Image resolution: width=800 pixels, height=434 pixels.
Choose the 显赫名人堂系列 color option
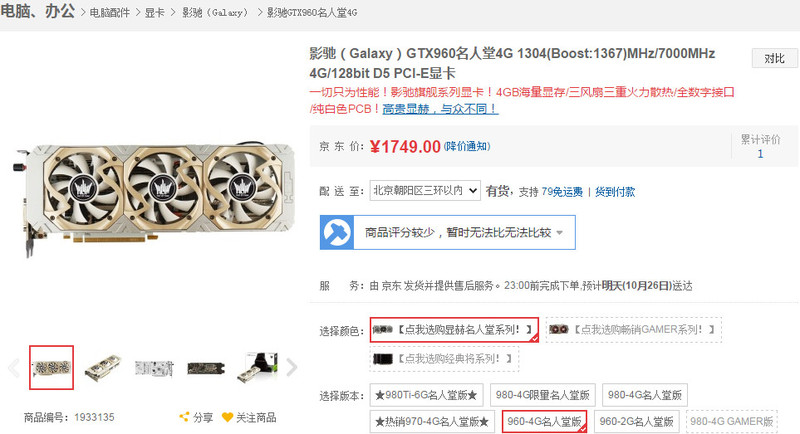[x=454, y=330]
